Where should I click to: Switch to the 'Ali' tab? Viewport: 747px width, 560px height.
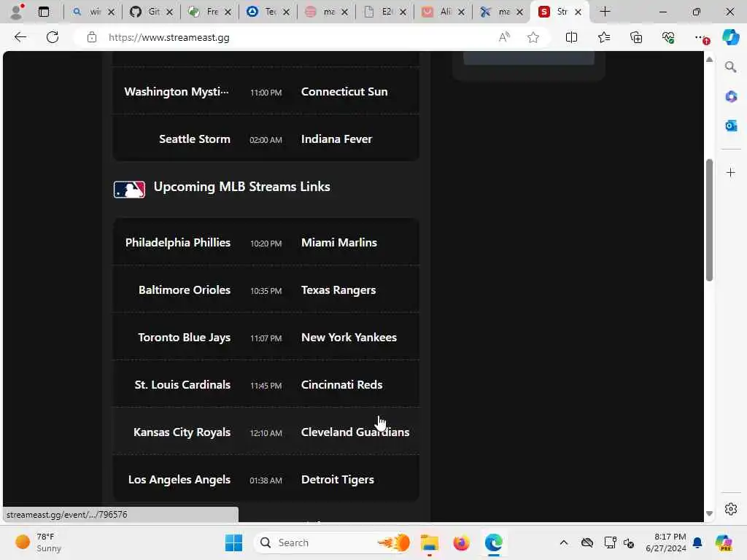437,12
